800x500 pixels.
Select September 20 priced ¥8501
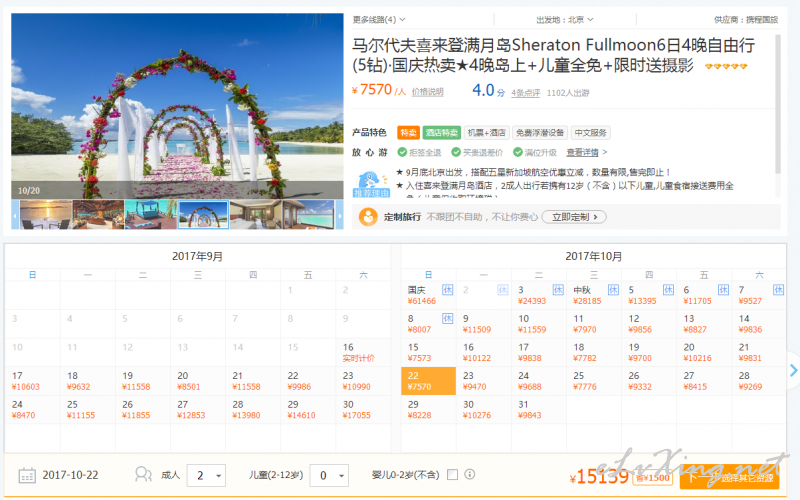(198, 381)
